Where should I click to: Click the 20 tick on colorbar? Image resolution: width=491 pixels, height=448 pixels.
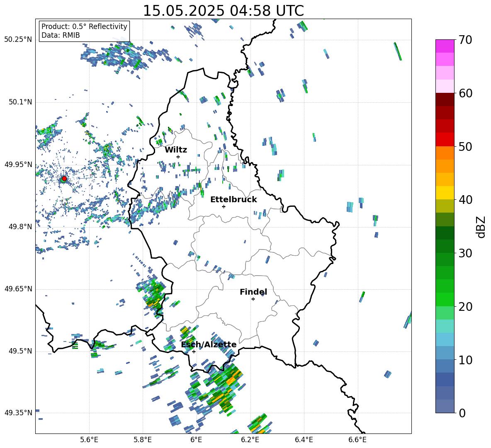[465, 307]
